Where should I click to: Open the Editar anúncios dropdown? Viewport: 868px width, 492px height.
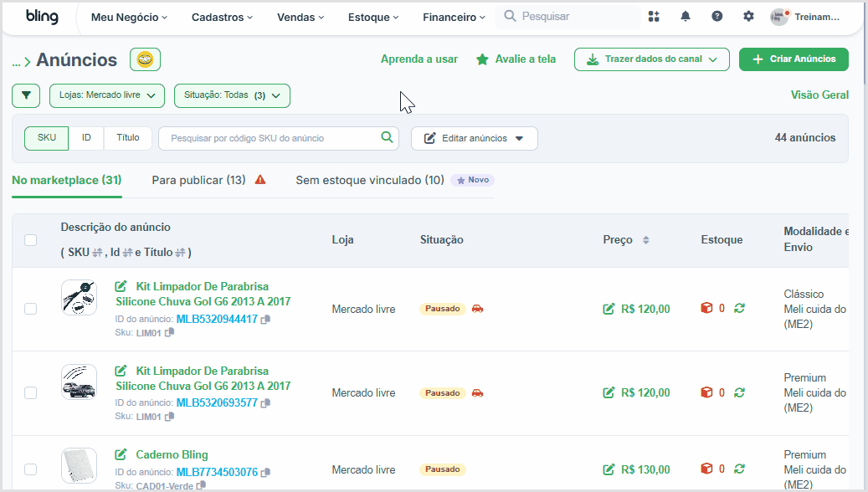474,138
